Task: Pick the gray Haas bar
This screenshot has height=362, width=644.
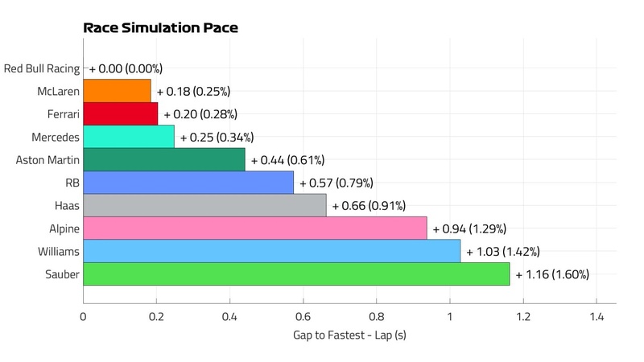Action: (204, 205)
